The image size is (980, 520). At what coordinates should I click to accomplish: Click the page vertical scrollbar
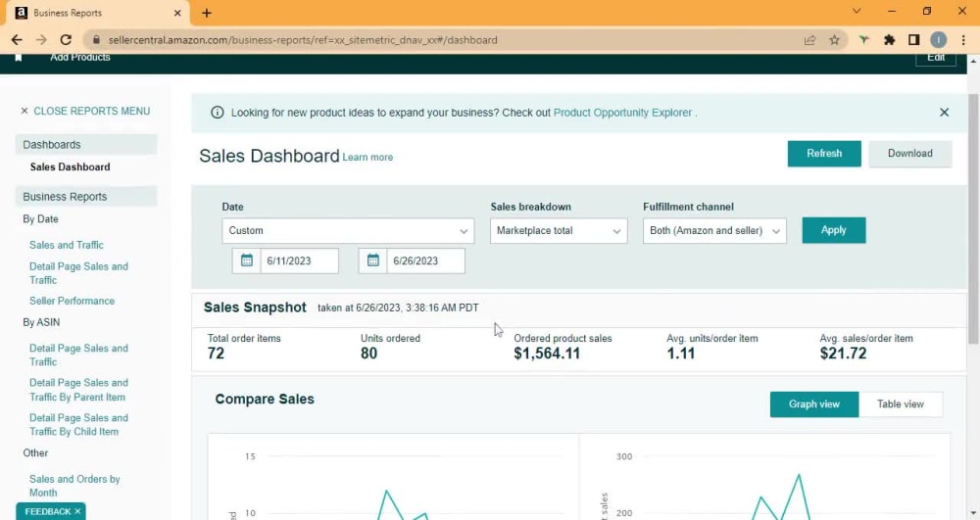tap(973, 218)
